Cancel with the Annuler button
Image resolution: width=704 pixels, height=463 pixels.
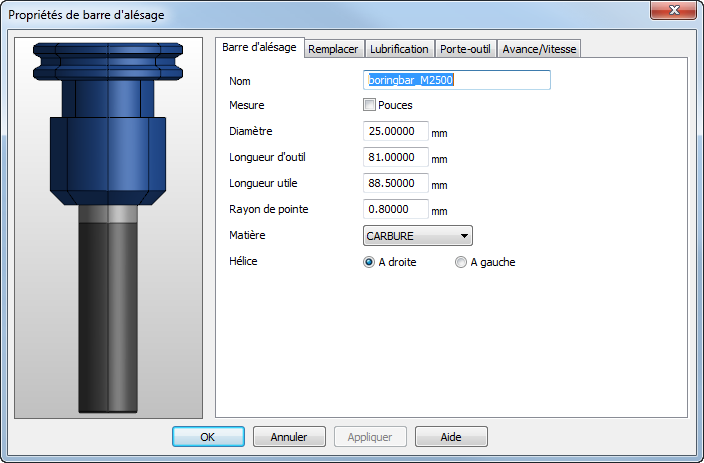(289, 437)
